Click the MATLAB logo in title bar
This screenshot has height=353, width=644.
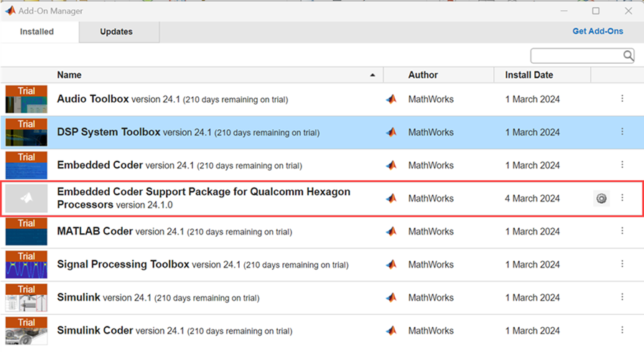pos(10,11)
